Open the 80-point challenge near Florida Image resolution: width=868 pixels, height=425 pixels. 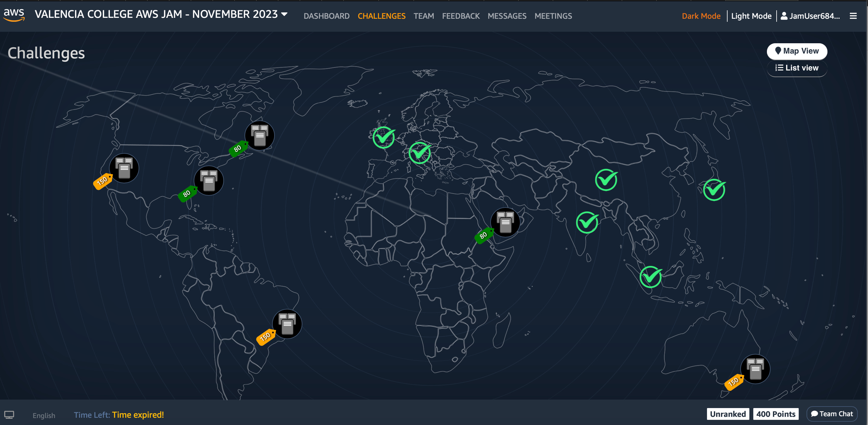pos(209,181)
